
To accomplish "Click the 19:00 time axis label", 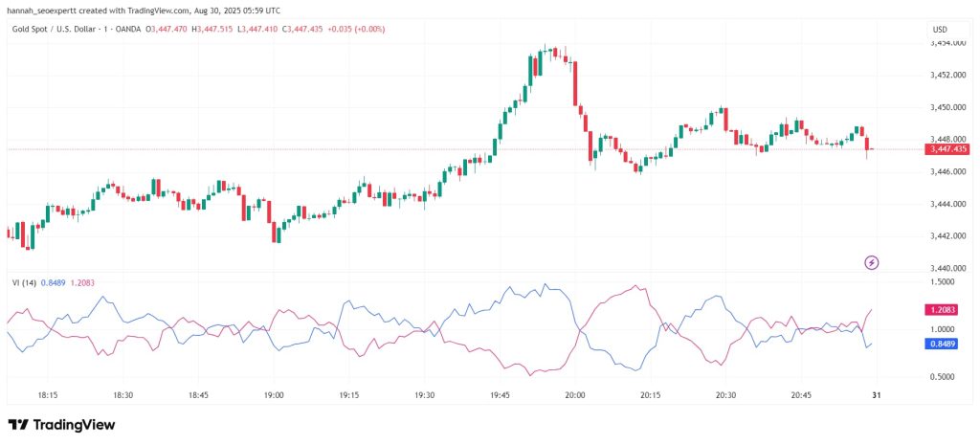I will click(x=274, y=395).
